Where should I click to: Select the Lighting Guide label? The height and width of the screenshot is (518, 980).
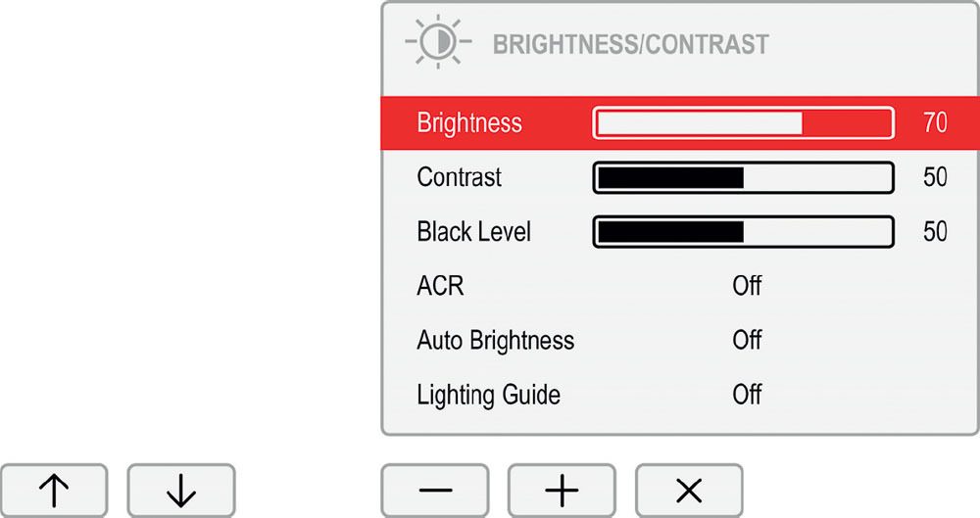click(x=489, y=395)
